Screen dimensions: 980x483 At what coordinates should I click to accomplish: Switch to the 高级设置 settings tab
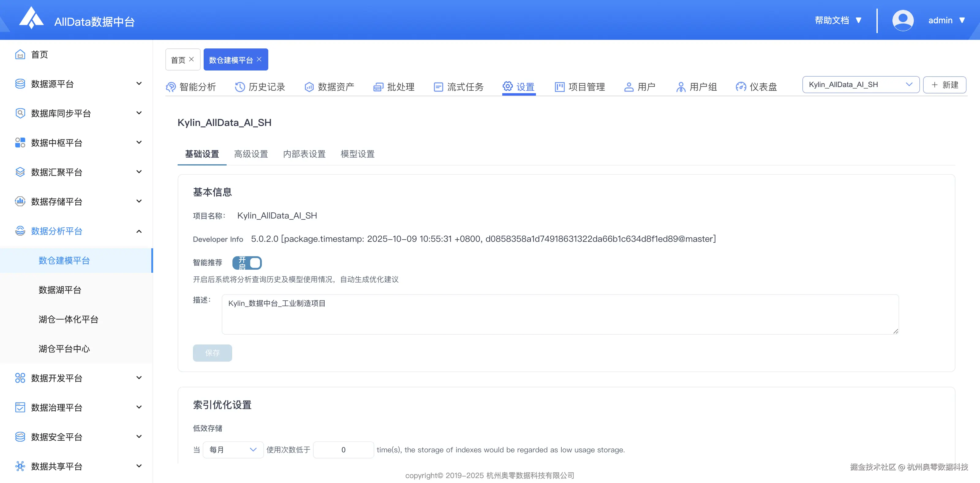point(251,154)
